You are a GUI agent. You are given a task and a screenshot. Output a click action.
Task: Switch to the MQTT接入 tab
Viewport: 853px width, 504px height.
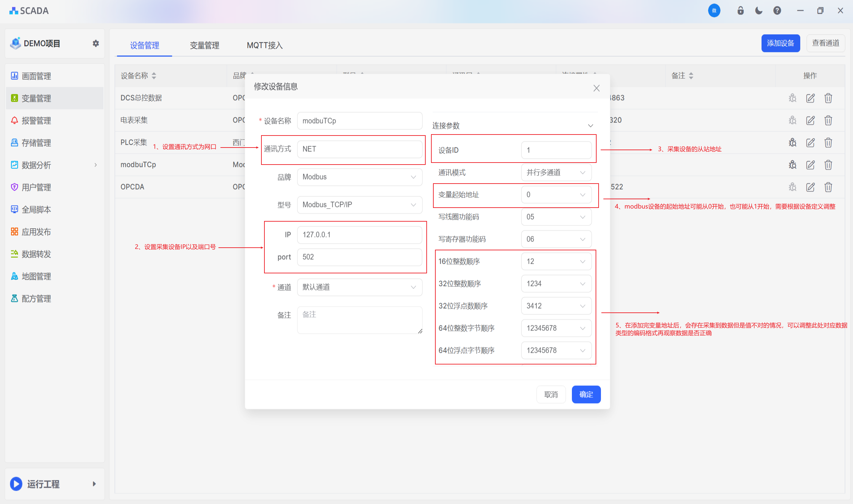point(265,45)
